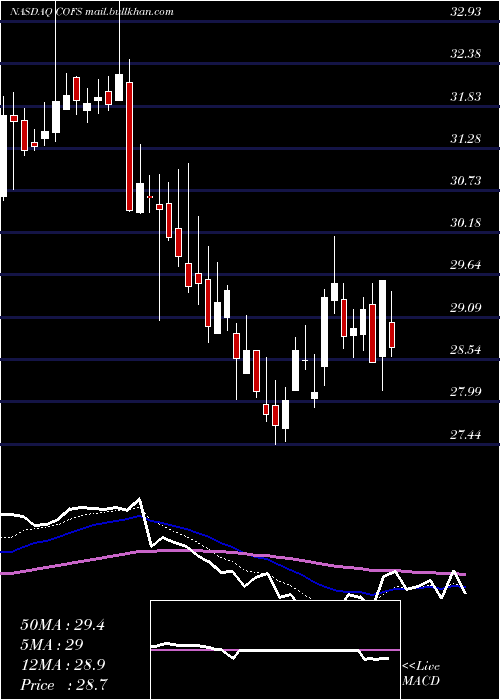
Task: Select the 30.73 price axis label
Action: pyautogui.click(x=466, y=181)
